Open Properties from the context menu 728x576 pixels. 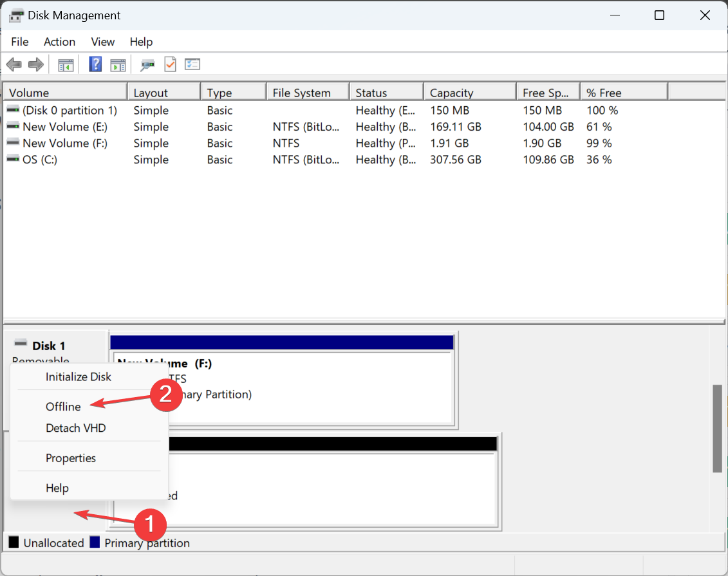[x=71, y=458]
